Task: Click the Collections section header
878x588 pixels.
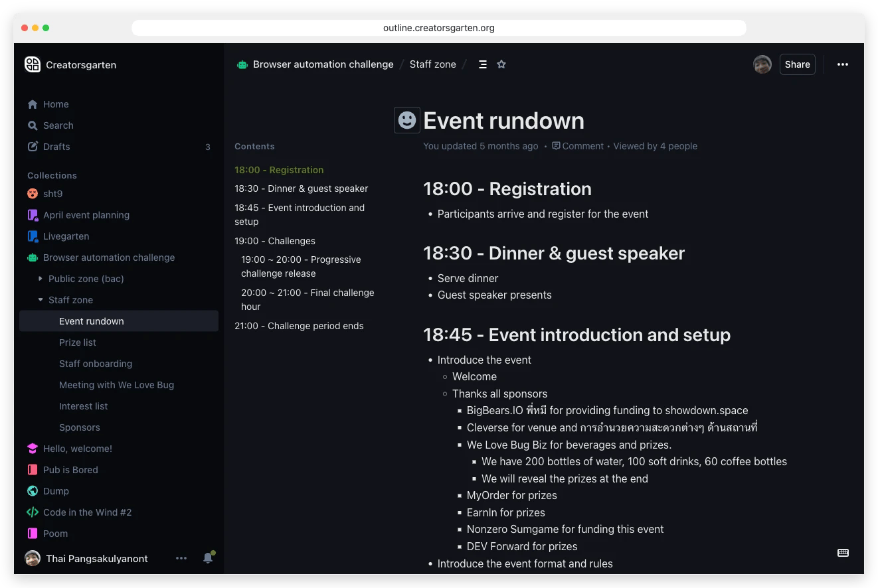Action: [x=52, y=175]
